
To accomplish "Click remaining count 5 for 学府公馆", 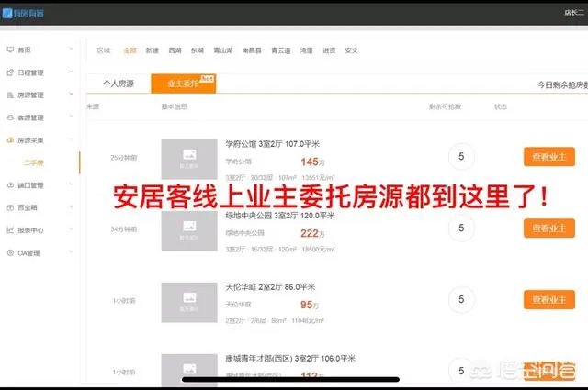I will [461, 157].
